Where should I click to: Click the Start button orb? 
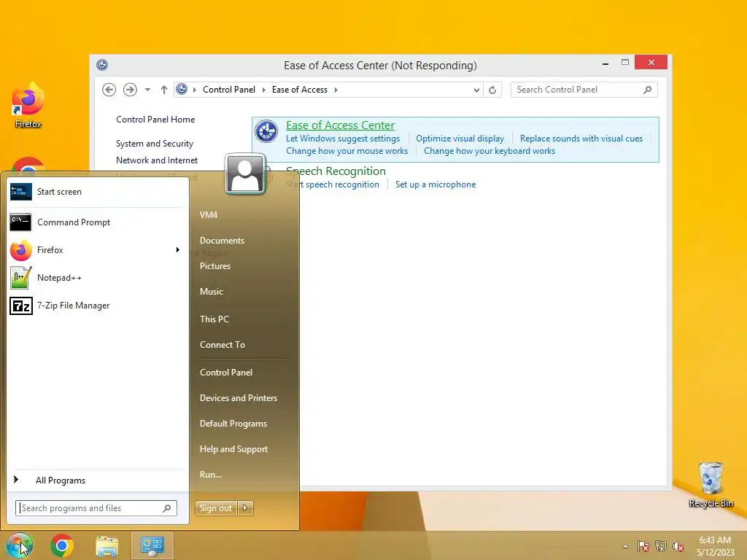coord(20,545)
